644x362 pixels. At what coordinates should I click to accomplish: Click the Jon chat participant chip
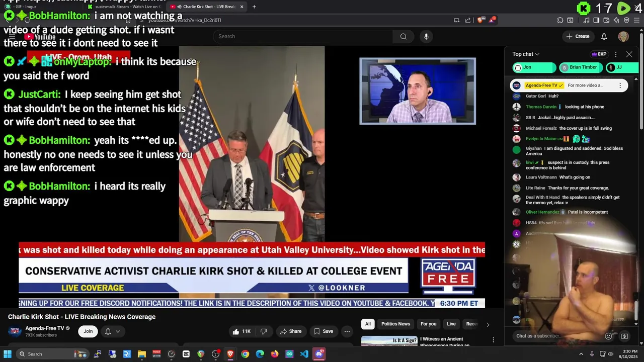tap(534, 67)
